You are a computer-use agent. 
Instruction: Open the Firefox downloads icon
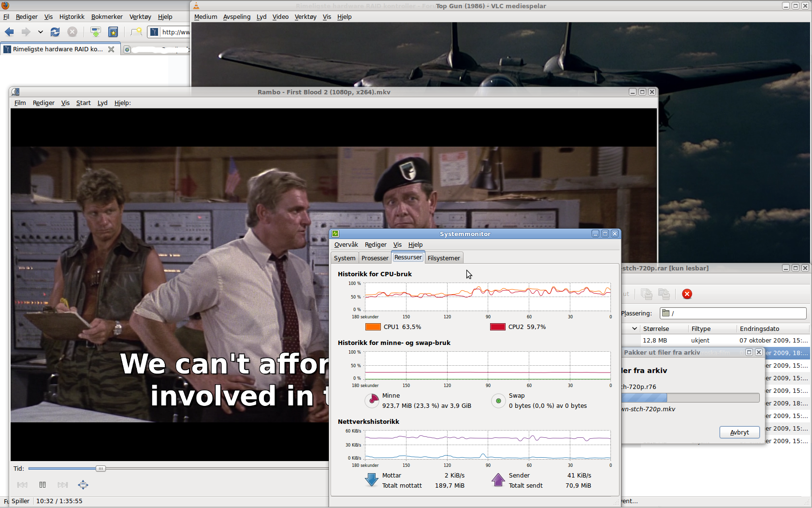pos(96,32)
